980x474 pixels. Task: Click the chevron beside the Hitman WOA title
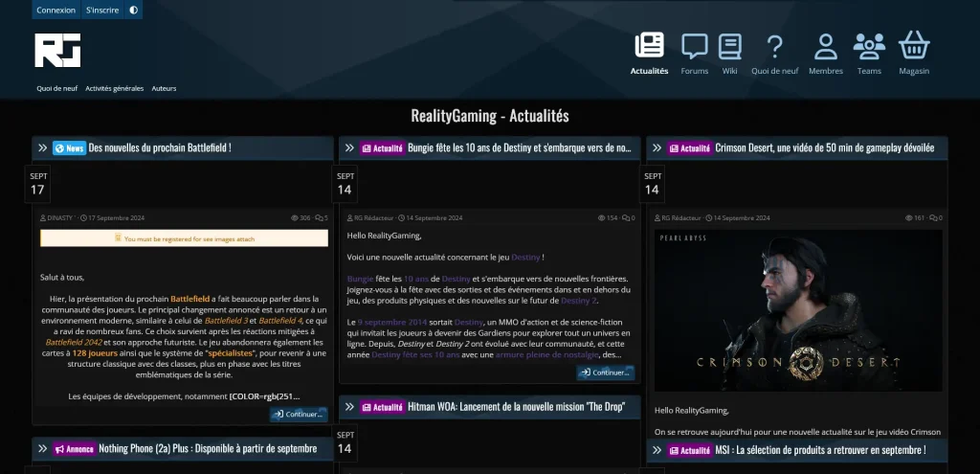[349, 407]
